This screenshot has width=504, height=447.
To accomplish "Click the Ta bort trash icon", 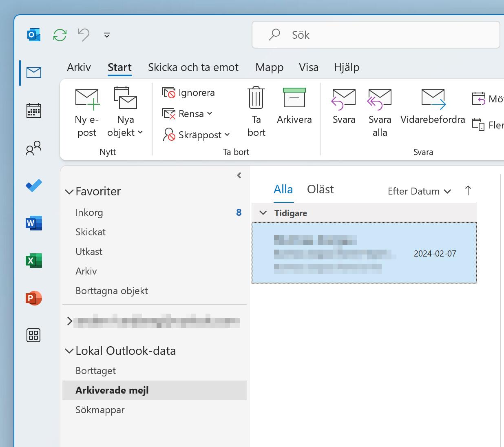I will coord(256,97).
